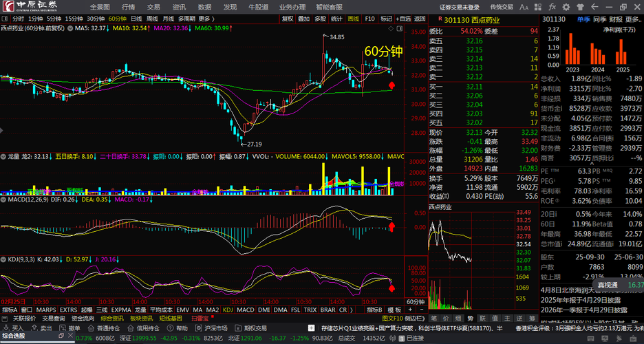Click the diamond icon atop the K-line chart
The width and height of the screenshot is (644, 344).
[x=391, y=28]
